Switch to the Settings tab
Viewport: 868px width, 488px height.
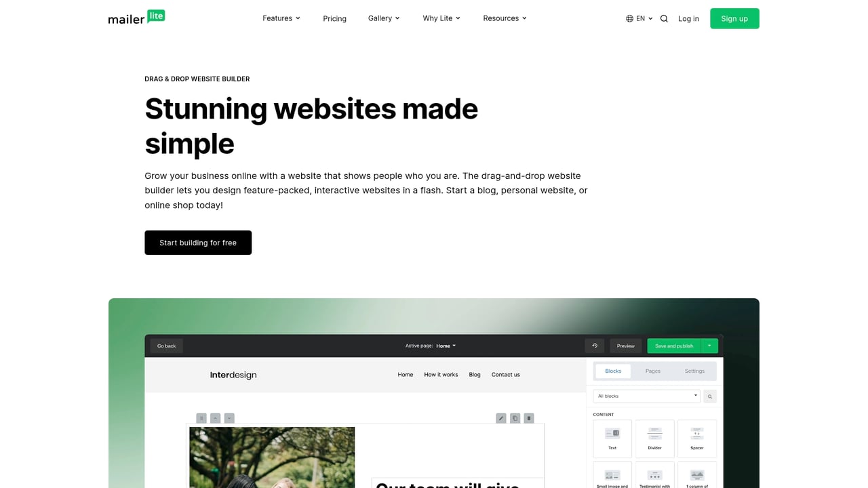pos(694,371)
